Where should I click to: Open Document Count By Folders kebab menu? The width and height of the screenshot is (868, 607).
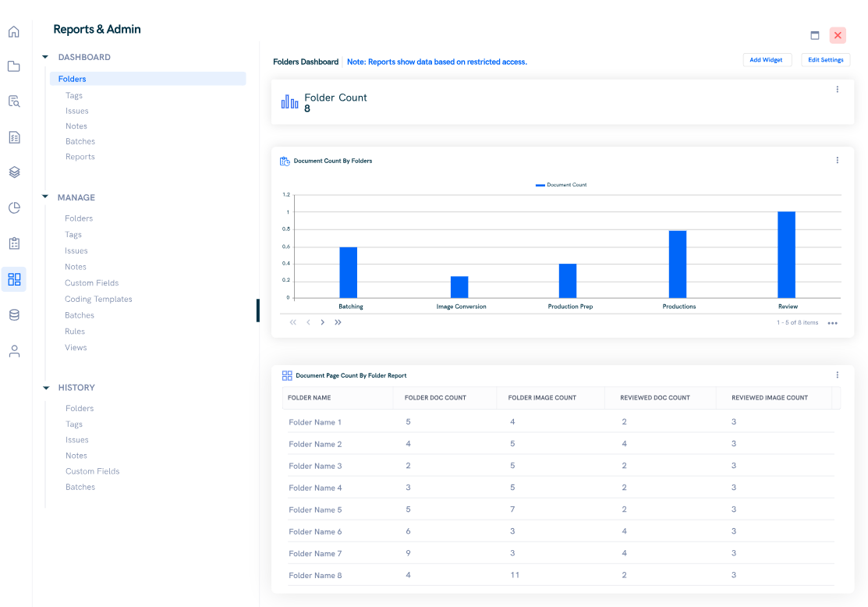click(837, 160)
